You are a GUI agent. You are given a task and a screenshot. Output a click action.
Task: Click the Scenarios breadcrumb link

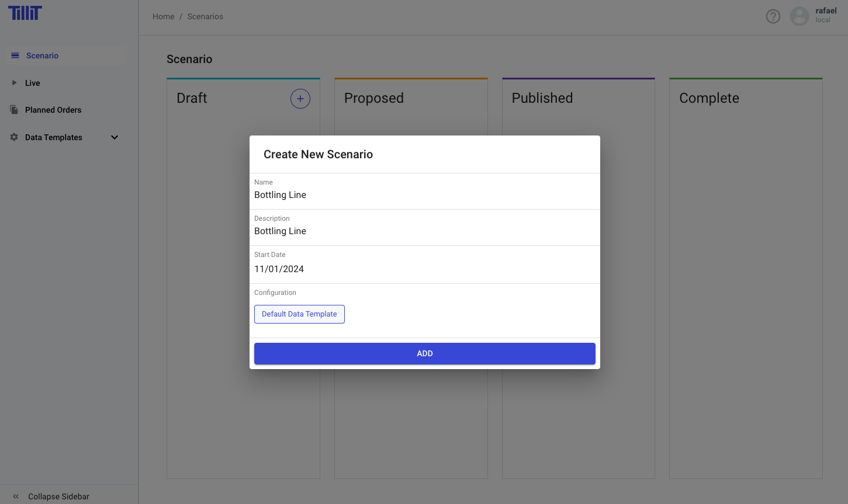[x=205, y=16]
